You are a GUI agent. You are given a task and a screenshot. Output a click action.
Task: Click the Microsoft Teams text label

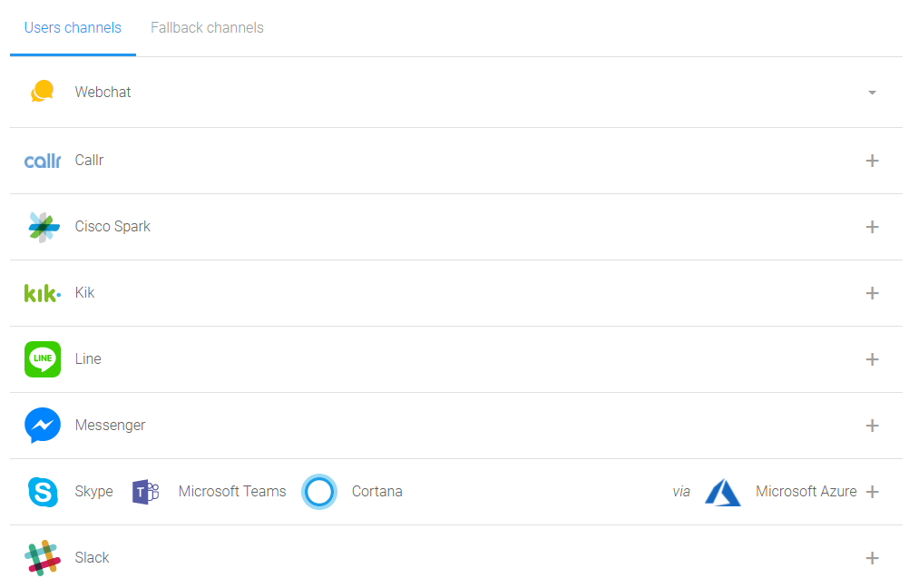[232, 491]
